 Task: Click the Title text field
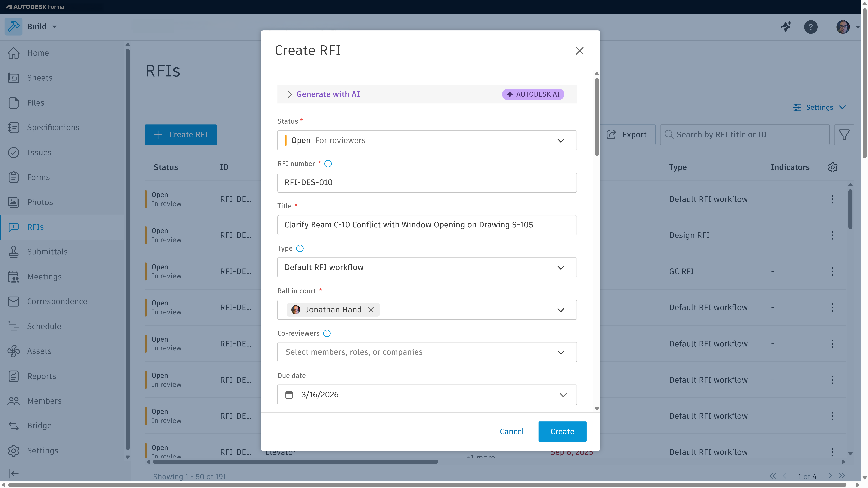[427, 225]
